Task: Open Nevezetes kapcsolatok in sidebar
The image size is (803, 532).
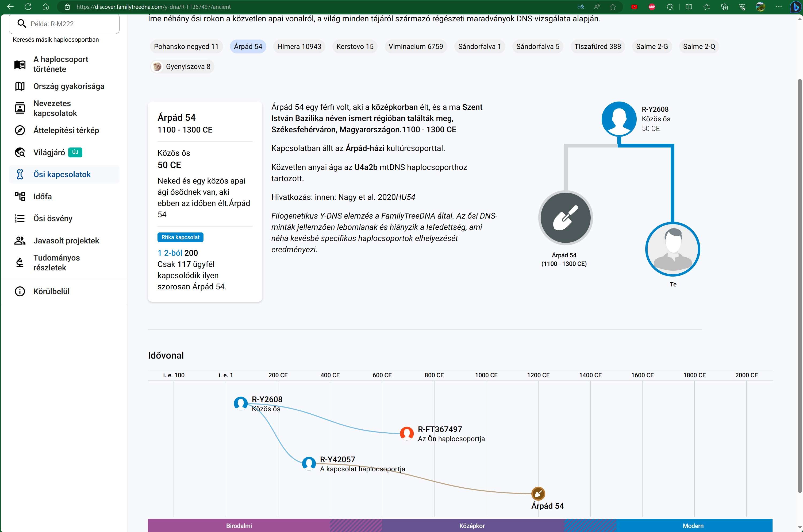Action: point(64,108)
